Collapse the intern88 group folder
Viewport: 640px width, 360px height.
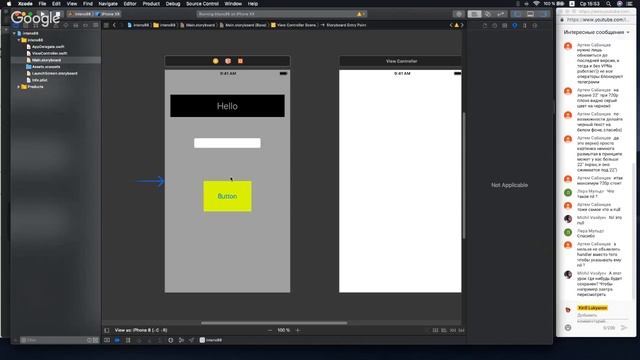point(19,40)
